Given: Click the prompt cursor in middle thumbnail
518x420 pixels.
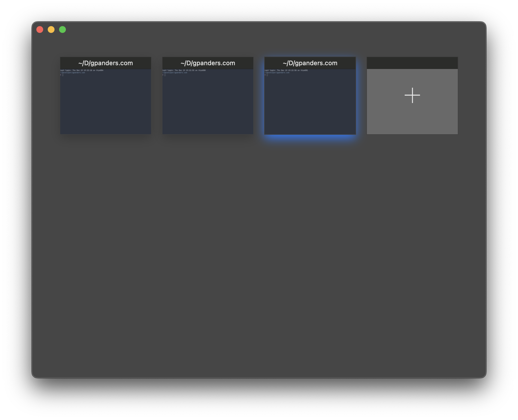Looking at the screenshot, I should click(x=165, y=75).
